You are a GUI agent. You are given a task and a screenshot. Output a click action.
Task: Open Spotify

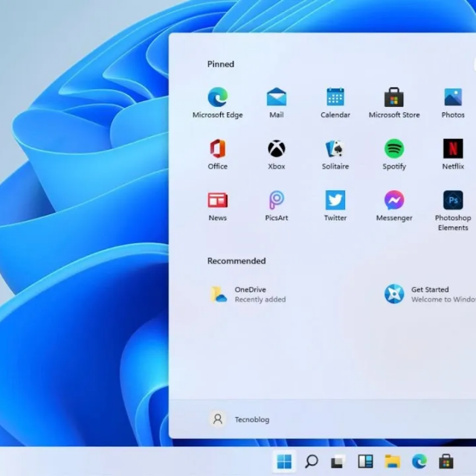pyautogui.click(x=394, y=154)
